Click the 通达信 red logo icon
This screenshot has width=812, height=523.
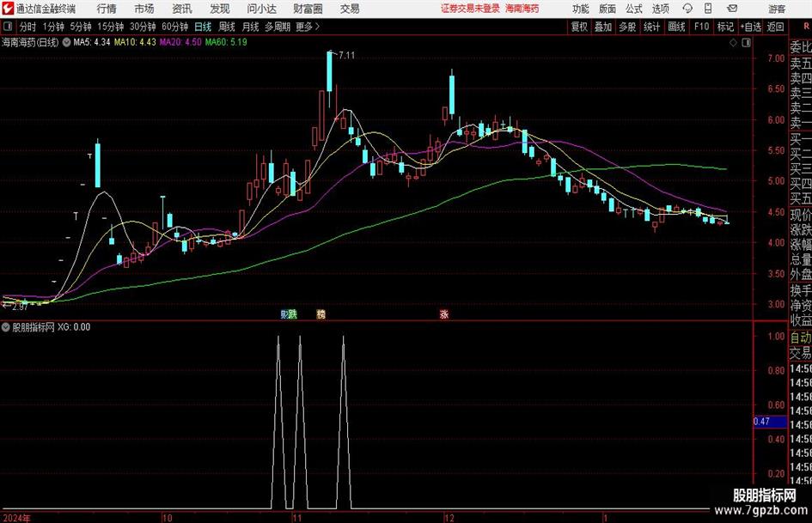click(8, 9)
